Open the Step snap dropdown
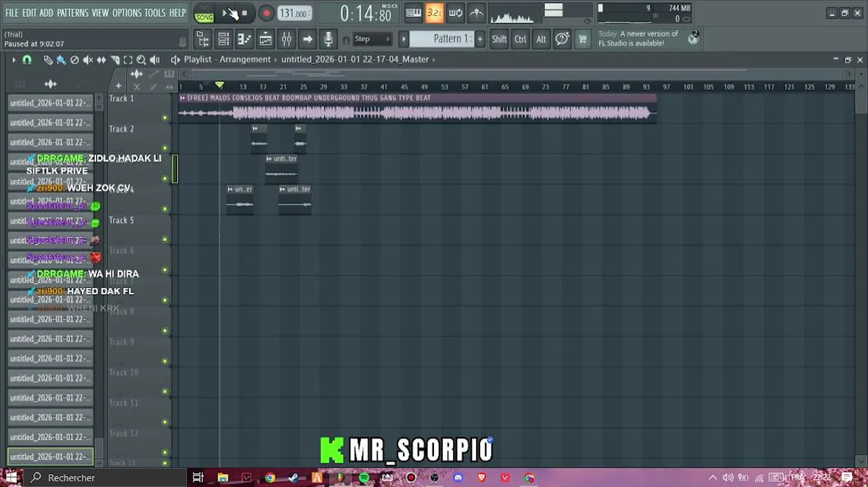The height and width of the screenshot is (487, 868). [x=372, y=39]
